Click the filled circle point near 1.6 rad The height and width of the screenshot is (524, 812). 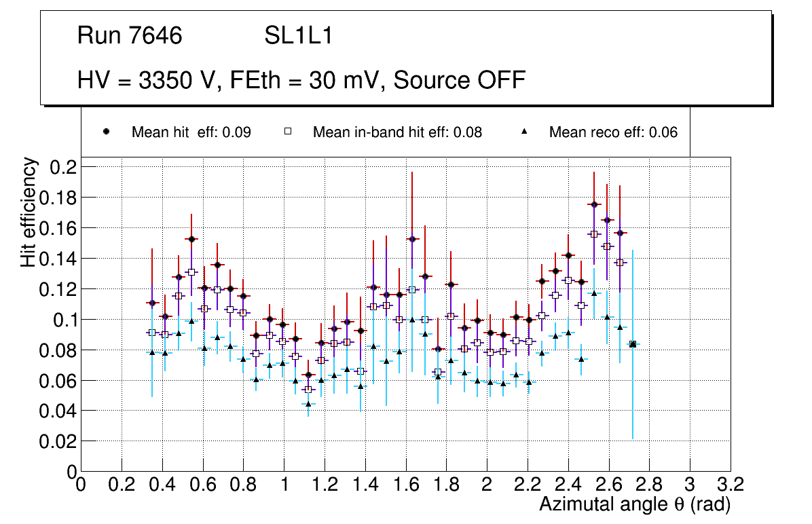pos(411,239)
